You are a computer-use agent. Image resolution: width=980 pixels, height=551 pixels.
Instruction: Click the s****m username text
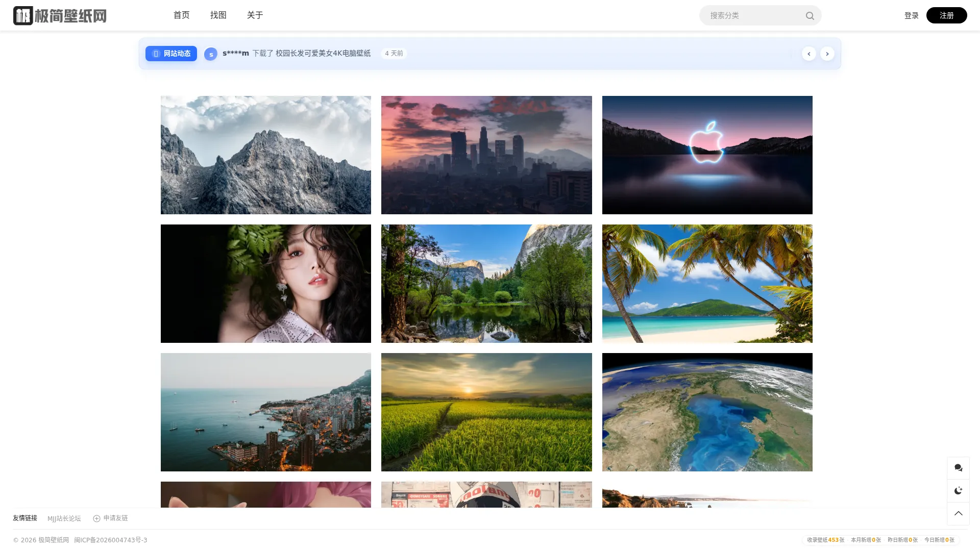(x=236, y=53)
